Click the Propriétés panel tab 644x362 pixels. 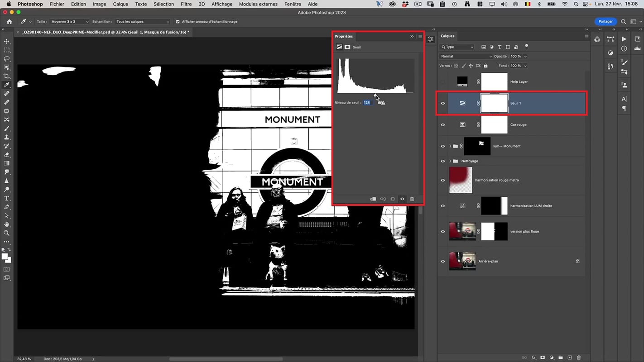point(344,36)
